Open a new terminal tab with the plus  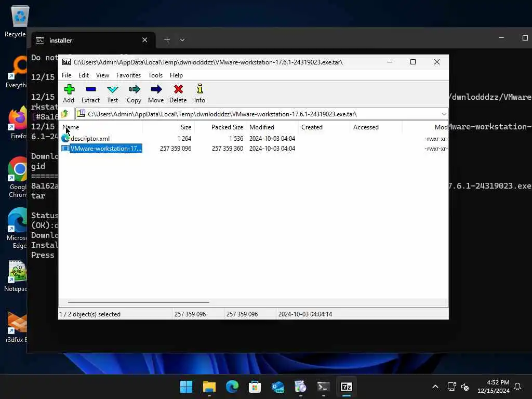coord(167,40)
